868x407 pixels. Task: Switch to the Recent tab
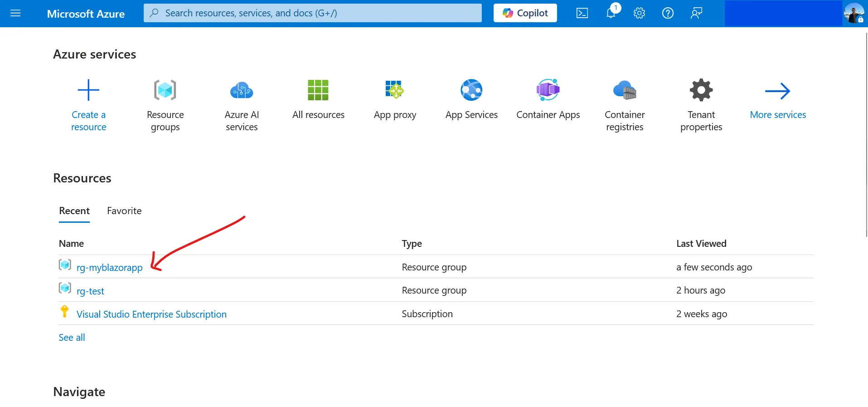tap(74, 211)
